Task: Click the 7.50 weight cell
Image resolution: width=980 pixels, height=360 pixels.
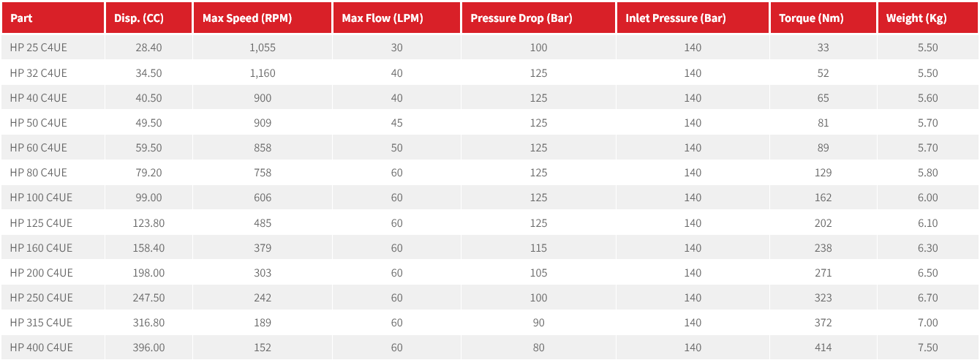Action: point(927,348)
